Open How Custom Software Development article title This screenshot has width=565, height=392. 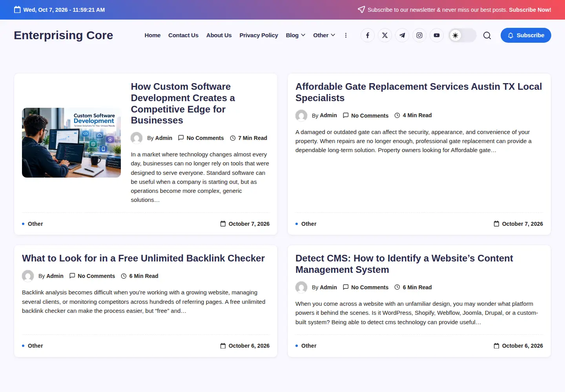[183, 103]
